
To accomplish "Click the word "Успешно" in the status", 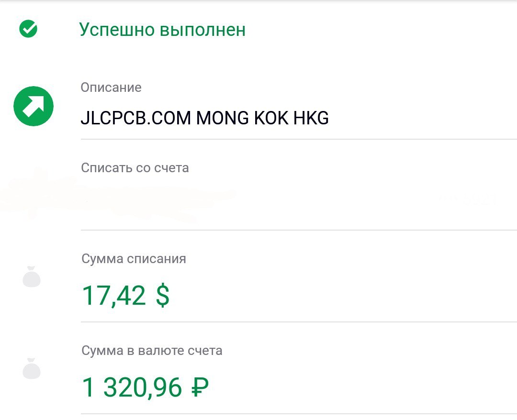I will [116, 30].
